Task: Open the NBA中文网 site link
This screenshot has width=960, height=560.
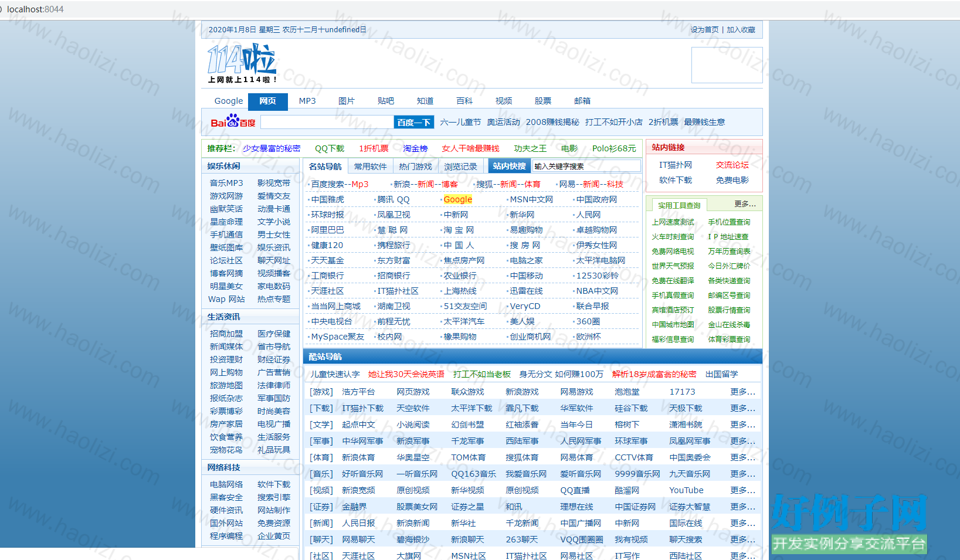Action: coord(597,291)
